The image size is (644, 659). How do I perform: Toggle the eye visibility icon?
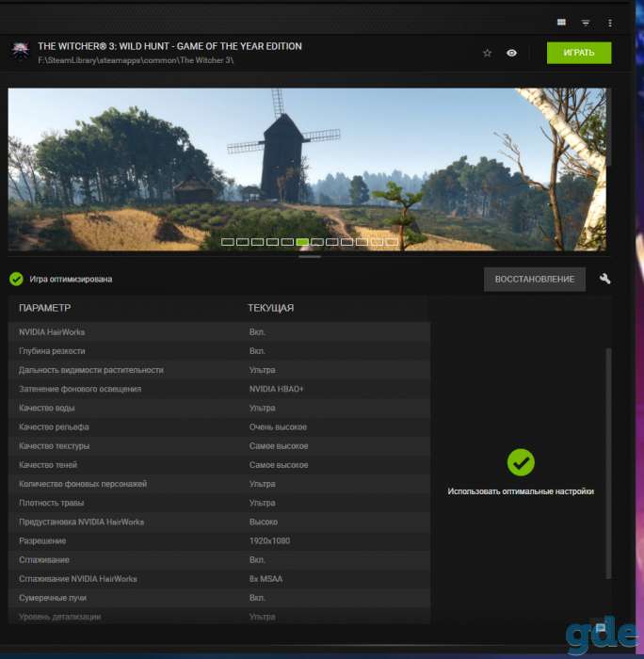point(511,53)
